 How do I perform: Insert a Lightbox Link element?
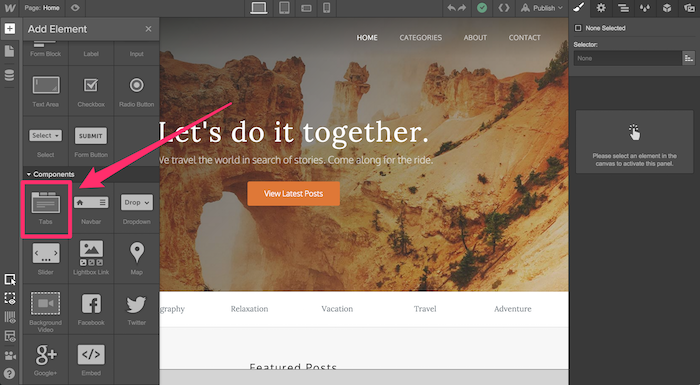(91, 259)
